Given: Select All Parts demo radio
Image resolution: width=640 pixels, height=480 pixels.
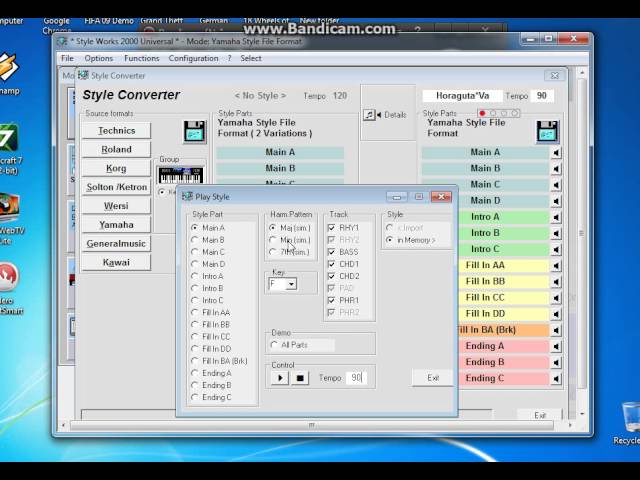Looking at the screenshot, I should pyautogui.click(x=274, y=345).
